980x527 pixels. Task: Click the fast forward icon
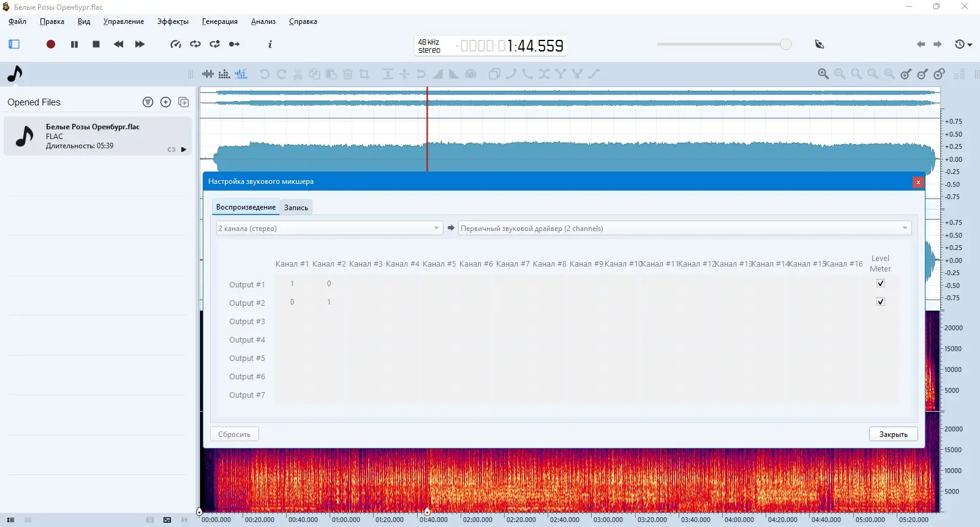point(140,44)
